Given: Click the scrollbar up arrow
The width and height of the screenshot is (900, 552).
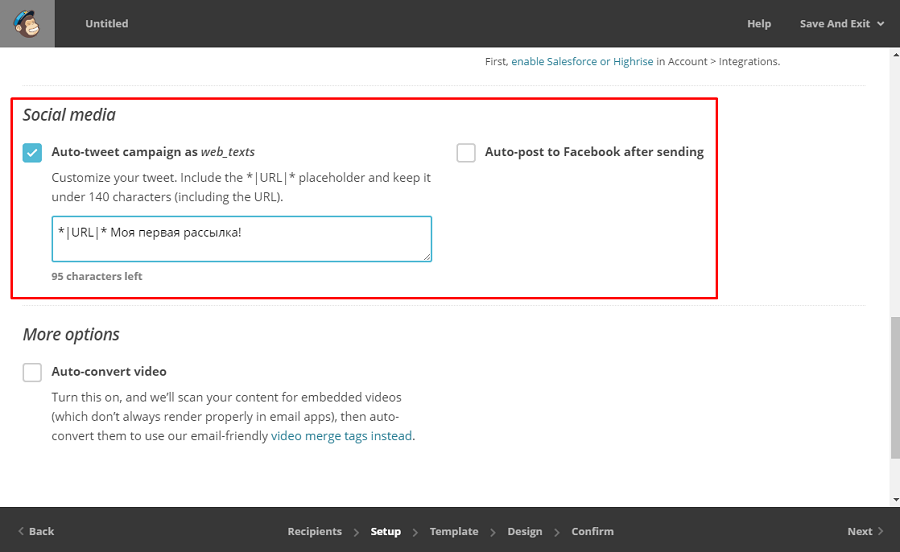Looking at the screenshot, I should 894,55.
